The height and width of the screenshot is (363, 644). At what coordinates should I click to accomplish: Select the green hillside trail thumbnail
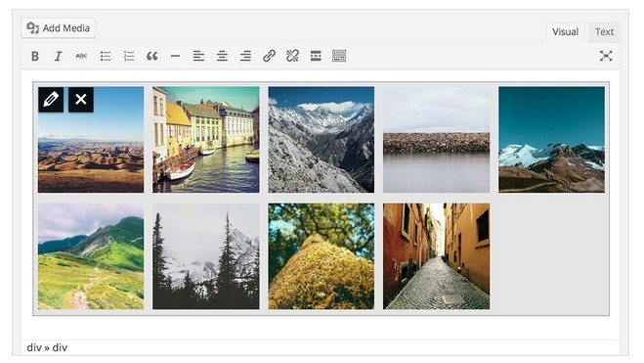[x=91, y=256]
